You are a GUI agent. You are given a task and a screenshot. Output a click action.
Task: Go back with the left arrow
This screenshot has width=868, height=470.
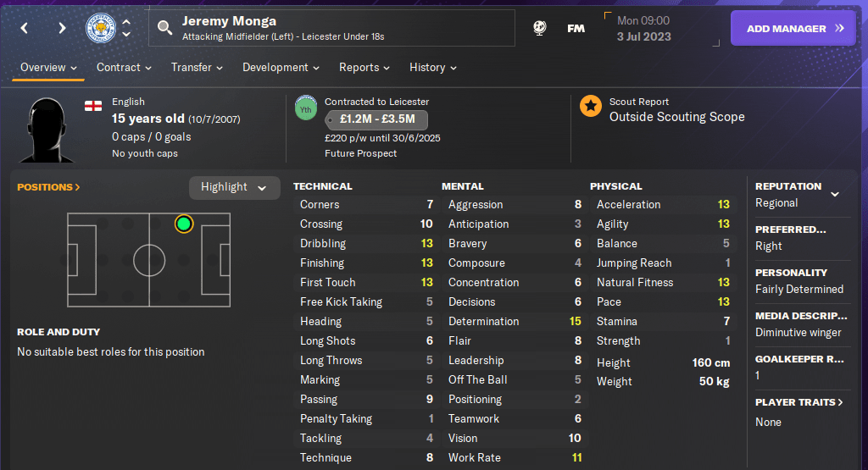point(25,28)
